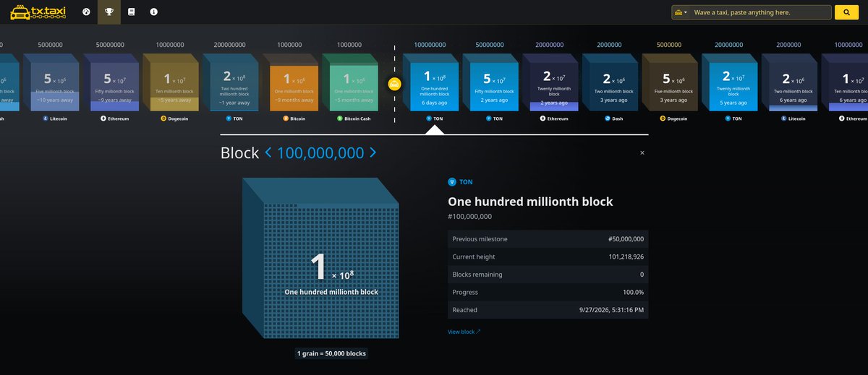Viewport: 868px width, 375px height.
Task: Select the TON cube reached 6 days ago
Action: 433,82
